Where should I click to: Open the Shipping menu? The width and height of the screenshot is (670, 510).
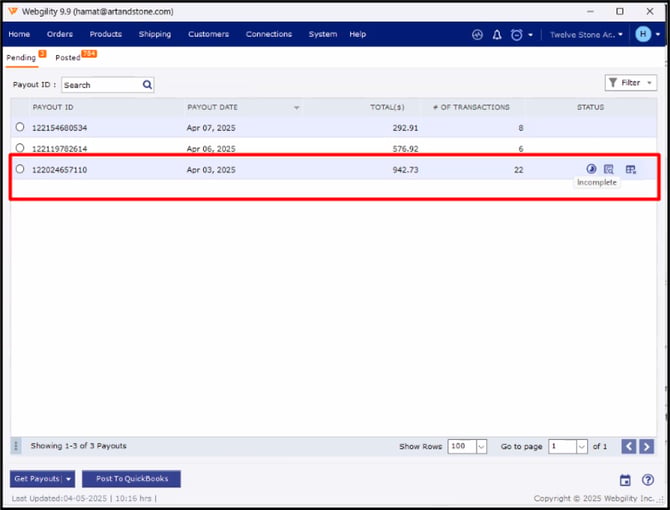(x=155, y=34)
